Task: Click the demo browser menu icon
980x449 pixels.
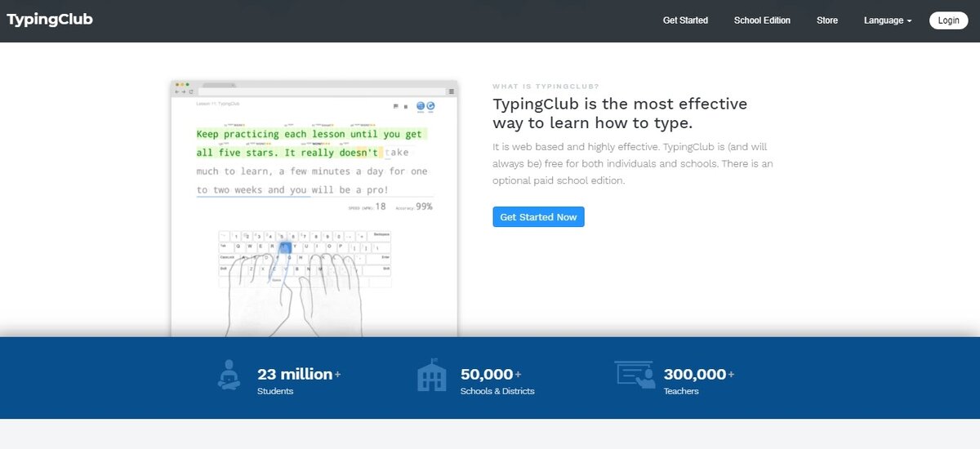Action: [x=451, y=91]
